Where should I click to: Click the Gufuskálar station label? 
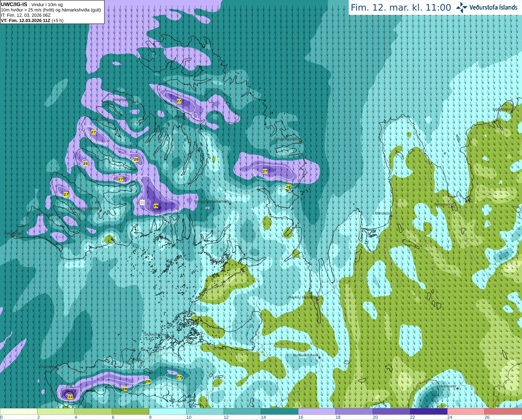[47, 367]
